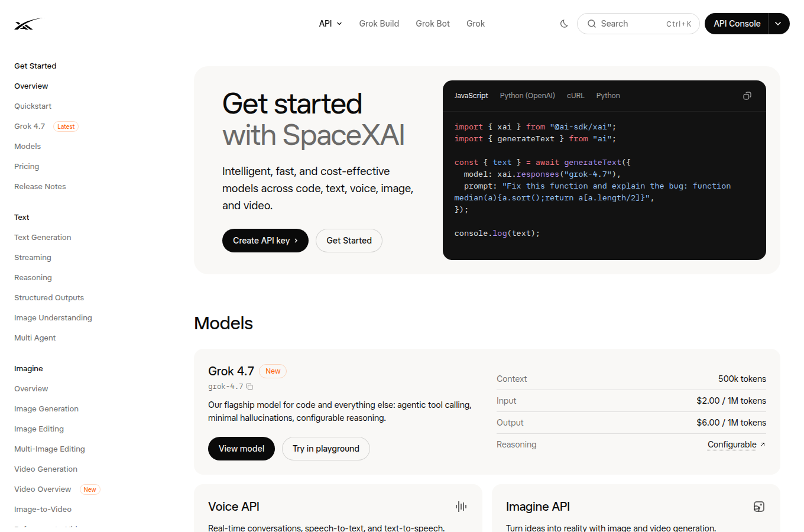This screenshot has width=804, height=532.
Task: Click the View model button
Action: click(241, 449)
